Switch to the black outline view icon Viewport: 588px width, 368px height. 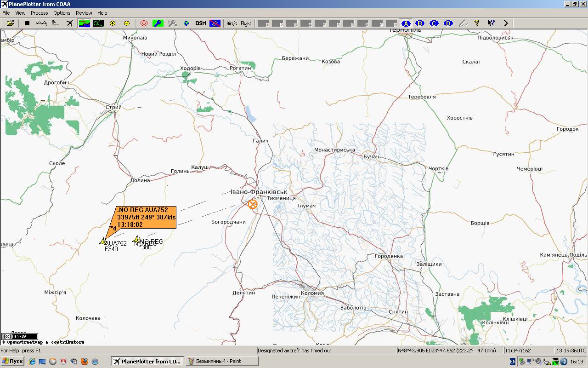(x=98, y=23)
